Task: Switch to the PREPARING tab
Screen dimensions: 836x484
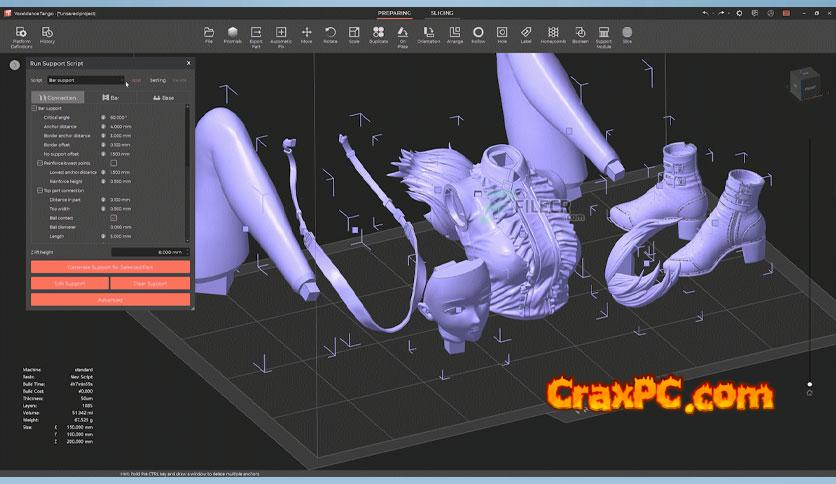Action: (395, 13)
